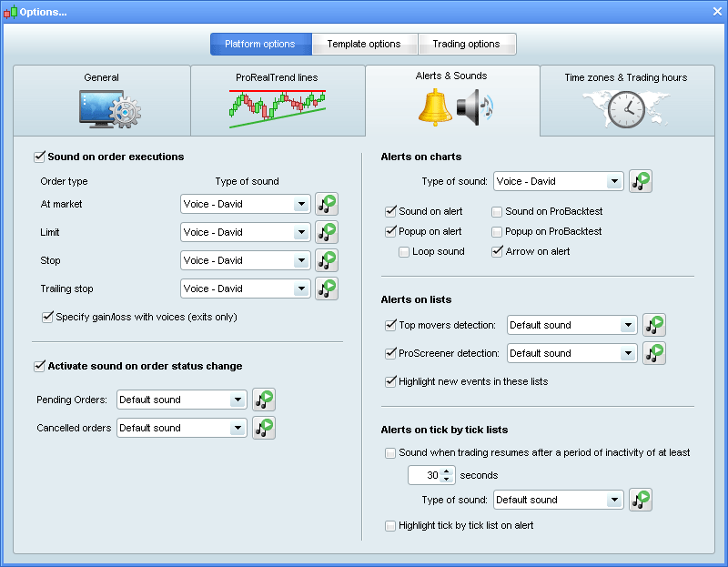
Task: Click the Trailing stop row label
Action: (66, 289)
